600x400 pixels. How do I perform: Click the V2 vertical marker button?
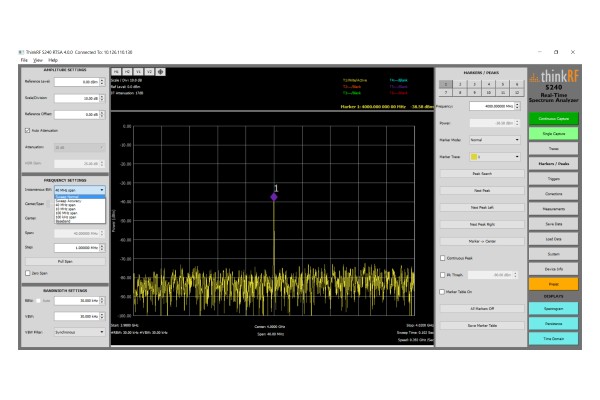pos(149,72)
